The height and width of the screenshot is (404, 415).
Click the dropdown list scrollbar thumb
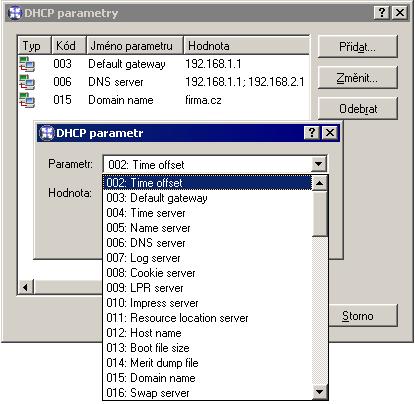319,213
